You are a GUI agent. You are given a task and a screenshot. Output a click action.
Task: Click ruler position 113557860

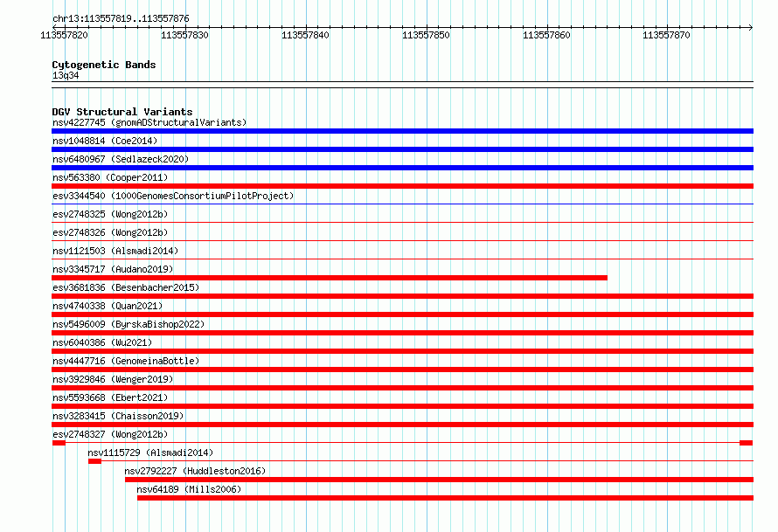(x=546, y=35)
